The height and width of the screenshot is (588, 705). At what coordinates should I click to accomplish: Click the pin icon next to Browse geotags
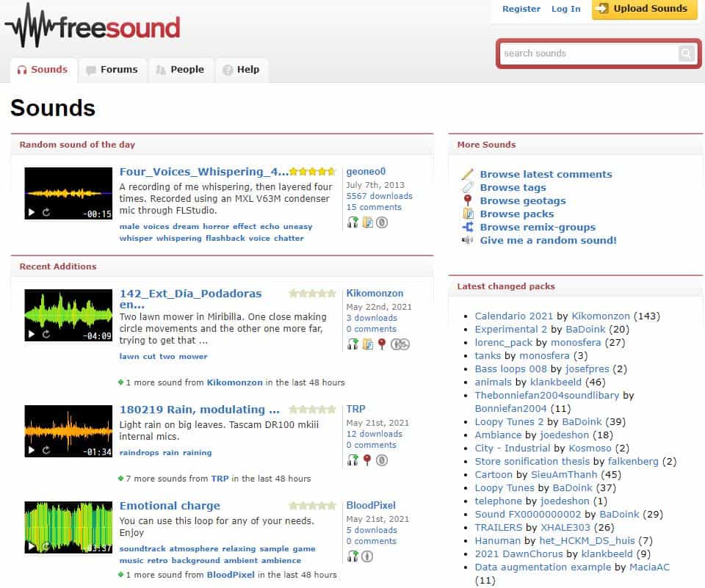469,200
